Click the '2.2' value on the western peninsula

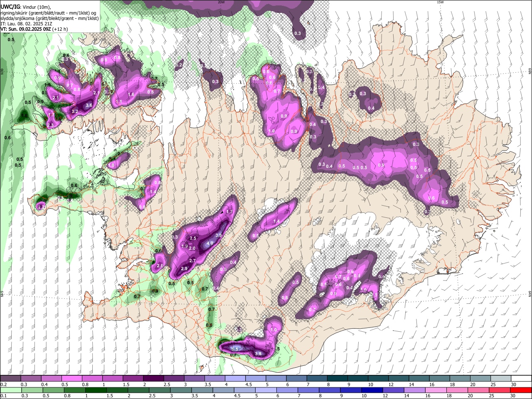point(41,207)
